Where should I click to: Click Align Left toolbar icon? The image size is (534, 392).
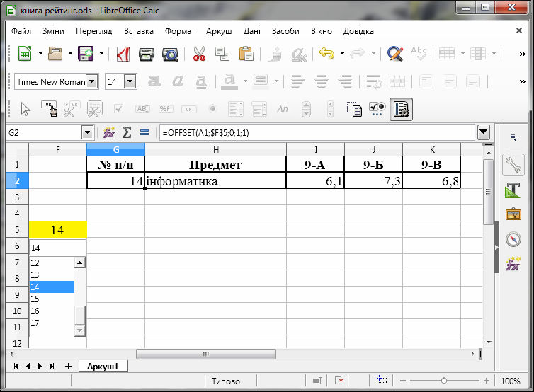[x=297, y=81]
